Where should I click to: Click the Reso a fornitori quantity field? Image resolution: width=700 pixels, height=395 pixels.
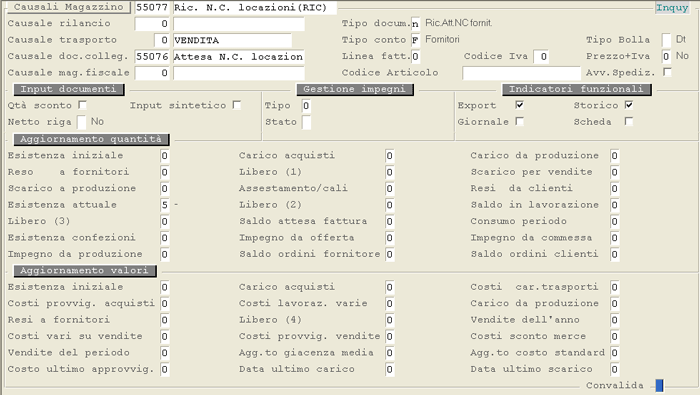click(165, 172)
